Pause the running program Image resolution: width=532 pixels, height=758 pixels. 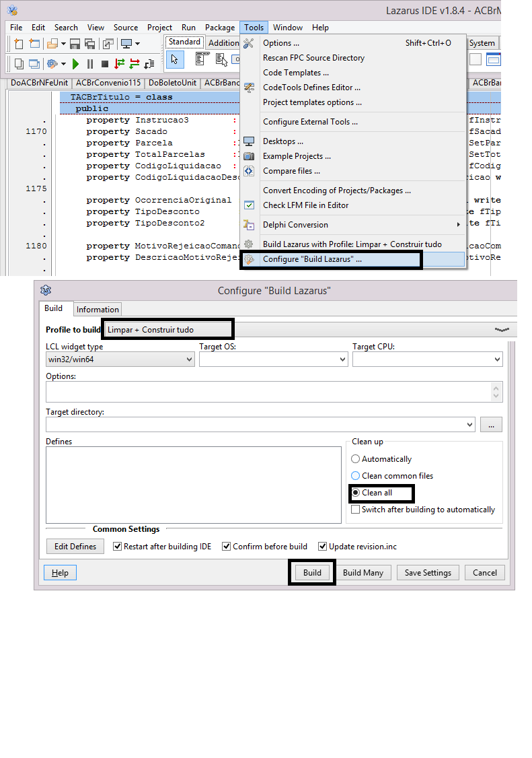(90, 63)
